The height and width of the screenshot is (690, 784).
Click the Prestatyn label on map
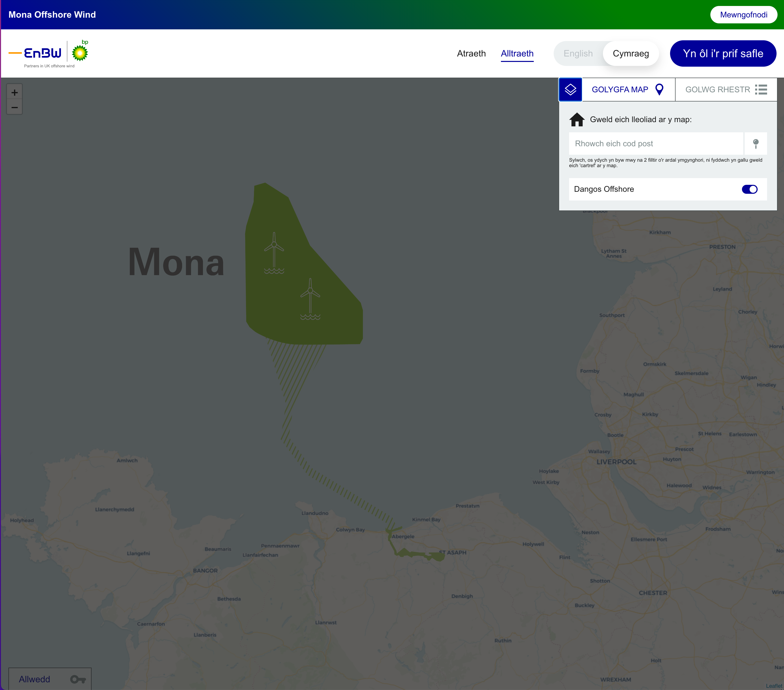click(468, 506)
